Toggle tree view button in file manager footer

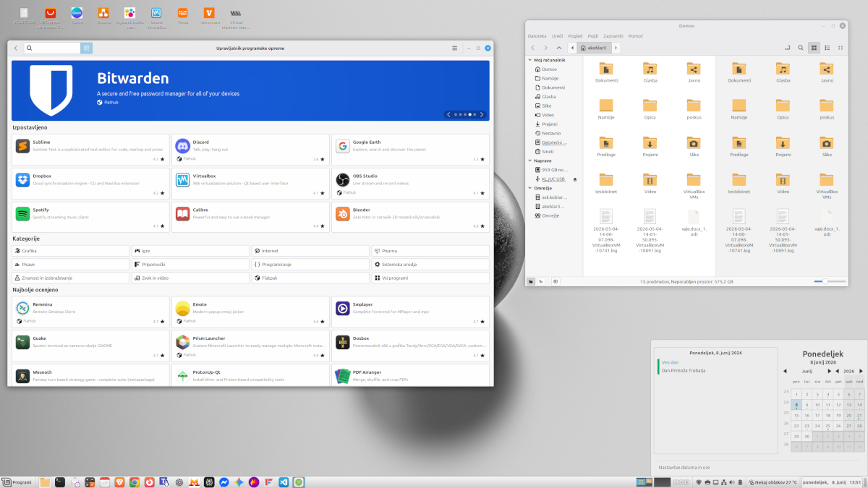[x=541, y=281]
